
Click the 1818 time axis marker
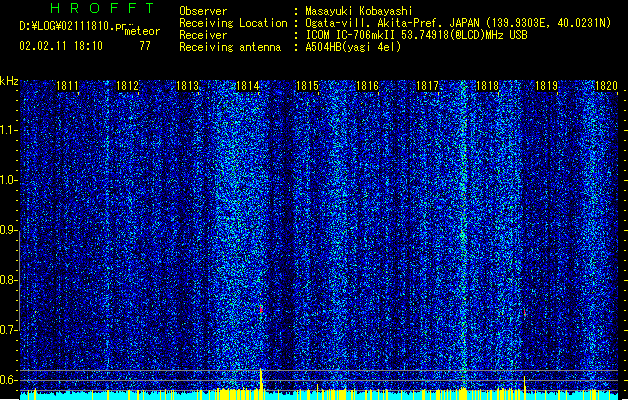click(487, 86)
